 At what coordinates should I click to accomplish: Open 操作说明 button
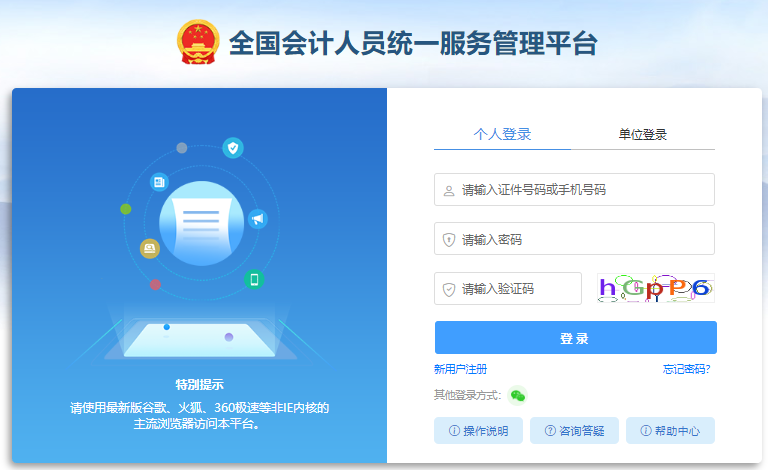[x=478, y=430]
